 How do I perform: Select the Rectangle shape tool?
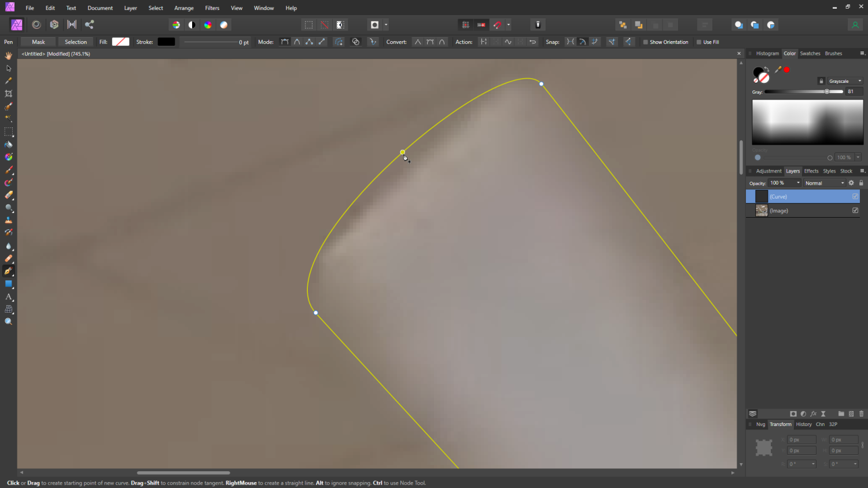coord(8,284)
